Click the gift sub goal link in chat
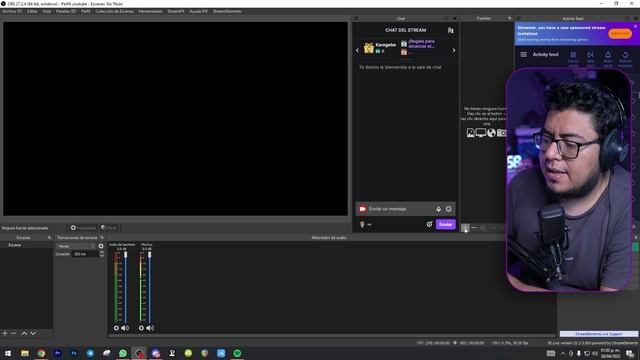Viewport: 640px width, 360px height. click(x=422, y=44)
